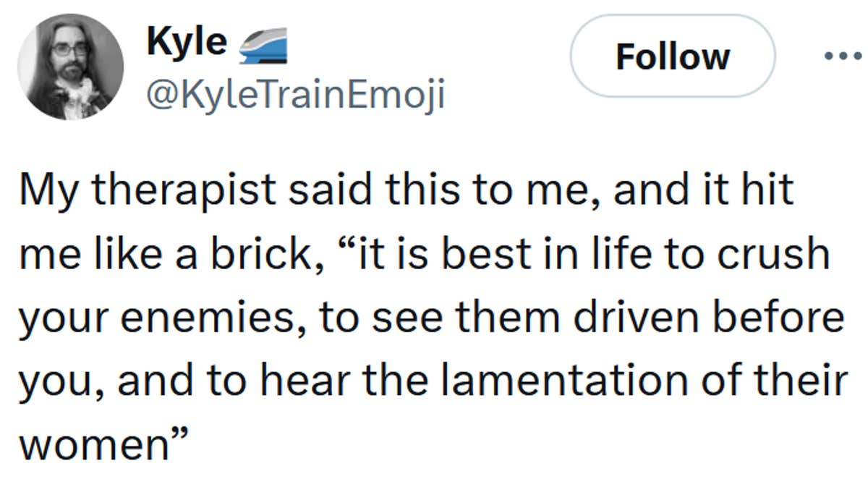Click the ellipsis icon in the top right
The height and width of the screenshot is (487, 868).
click(x=843, y=54)
